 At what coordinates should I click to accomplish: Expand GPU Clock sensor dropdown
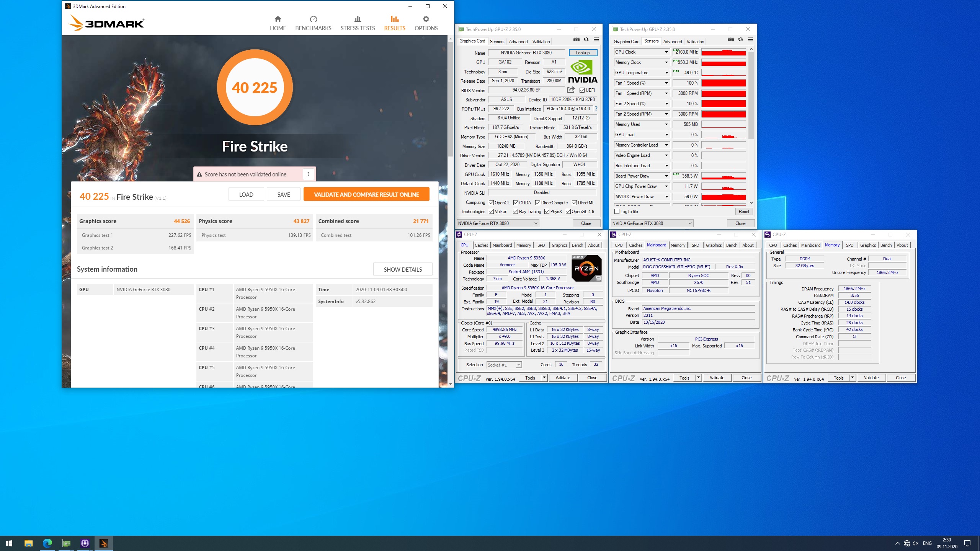666,52
